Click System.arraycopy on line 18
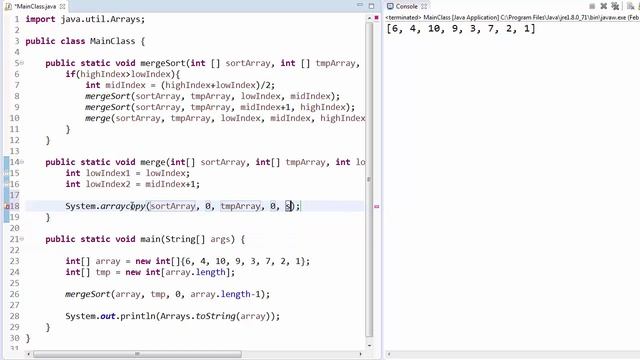The height and width of the screenshot is (360, 640). pos(105,207)
